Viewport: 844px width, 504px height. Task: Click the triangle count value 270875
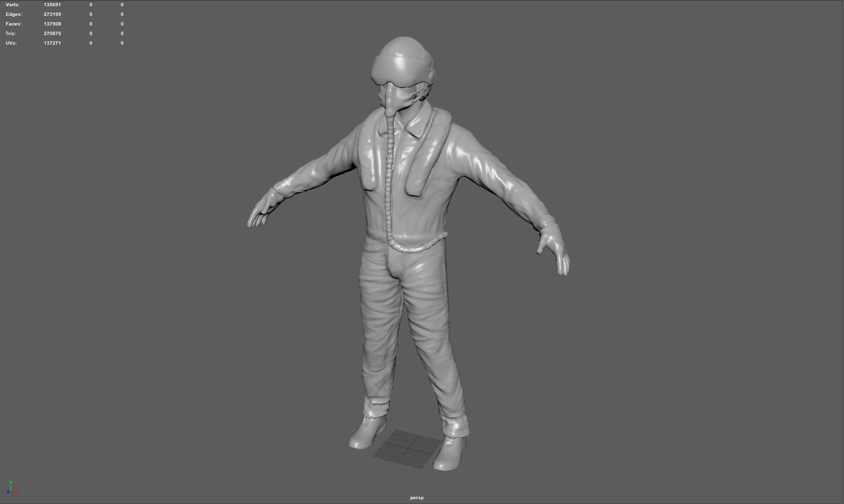(x=52, y=34)
